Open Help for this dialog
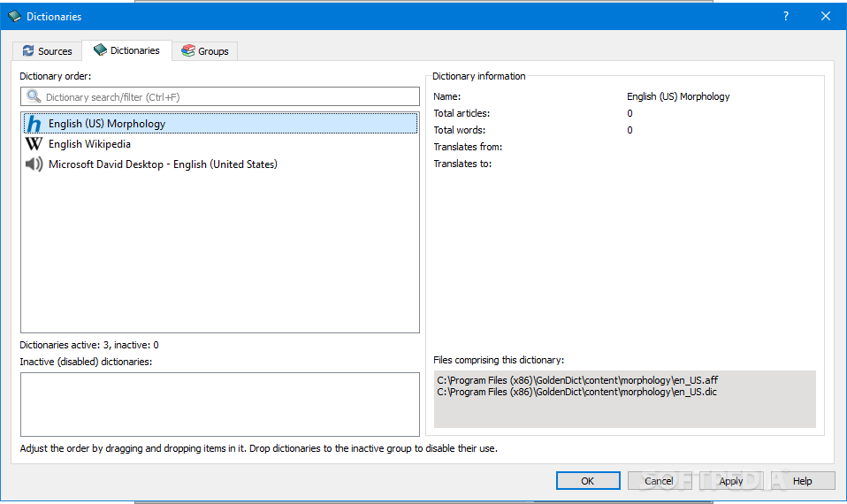The width and height of the screenshot is (847, 504). pyautogui.click(x=803, y=481)
